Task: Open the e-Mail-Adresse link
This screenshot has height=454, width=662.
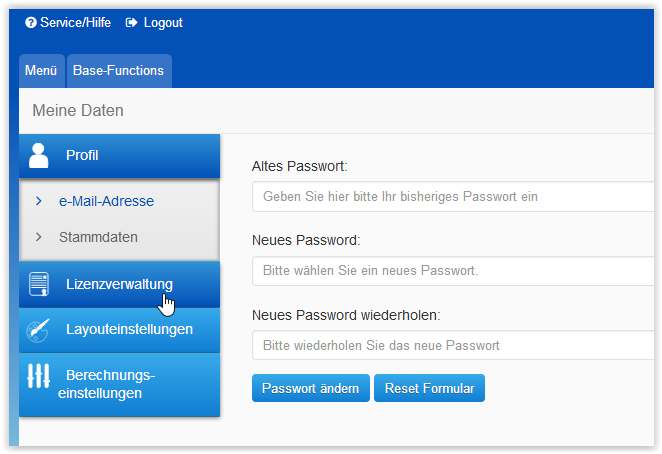Action: click(x=106, y=201)
